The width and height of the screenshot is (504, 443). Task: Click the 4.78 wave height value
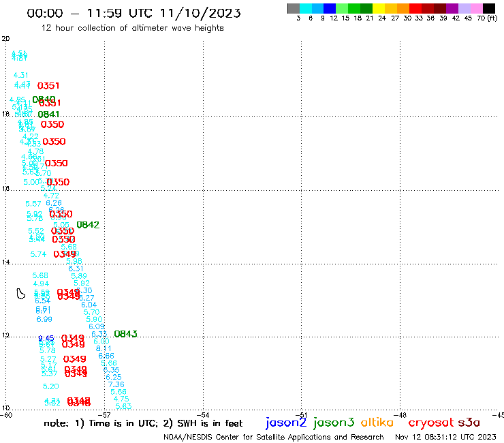35,151
